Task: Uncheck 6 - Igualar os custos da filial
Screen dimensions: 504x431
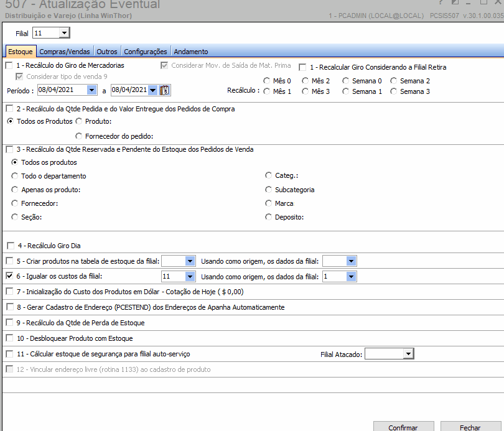Action: (x=9, y=276)
